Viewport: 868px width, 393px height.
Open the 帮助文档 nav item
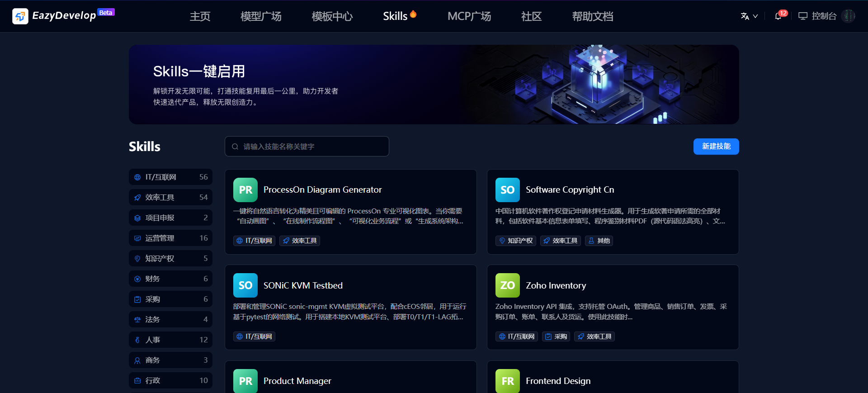tap(593, 16)
